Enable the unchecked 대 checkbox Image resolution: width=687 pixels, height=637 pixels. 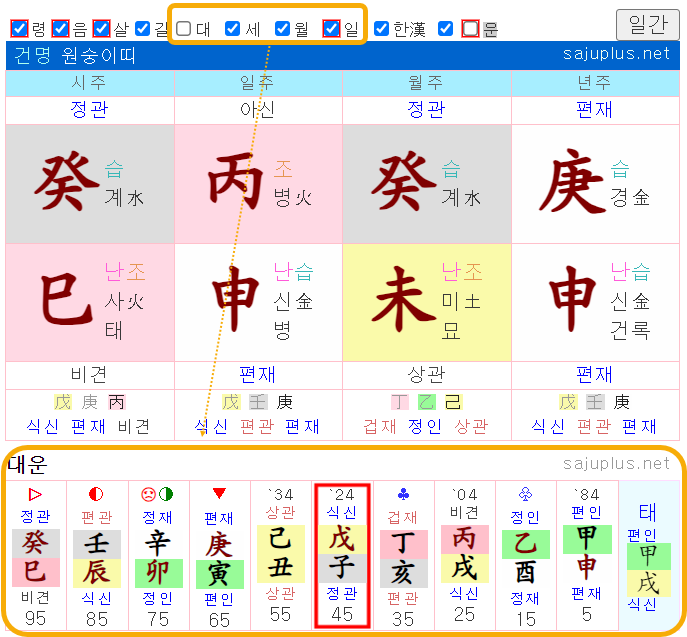(x=184, y=29)
